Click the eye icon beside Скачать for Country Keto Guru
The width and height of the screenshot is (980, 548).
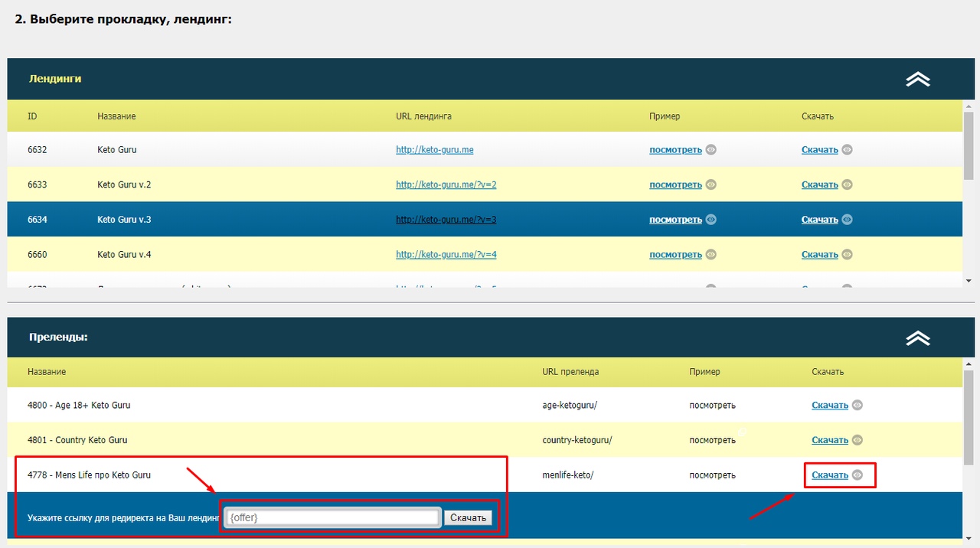[857, 440]
